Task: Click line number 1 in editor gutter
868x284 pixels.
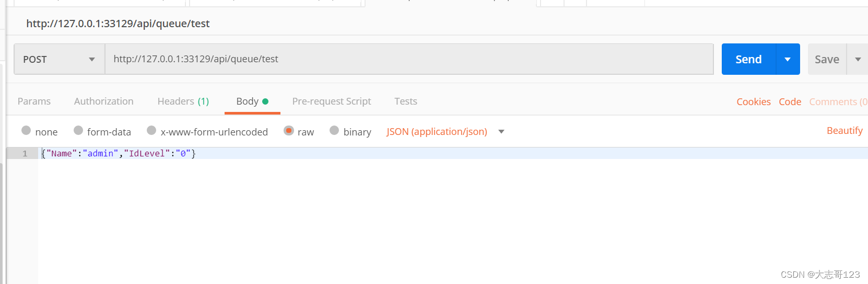Action: pos(25,154)
